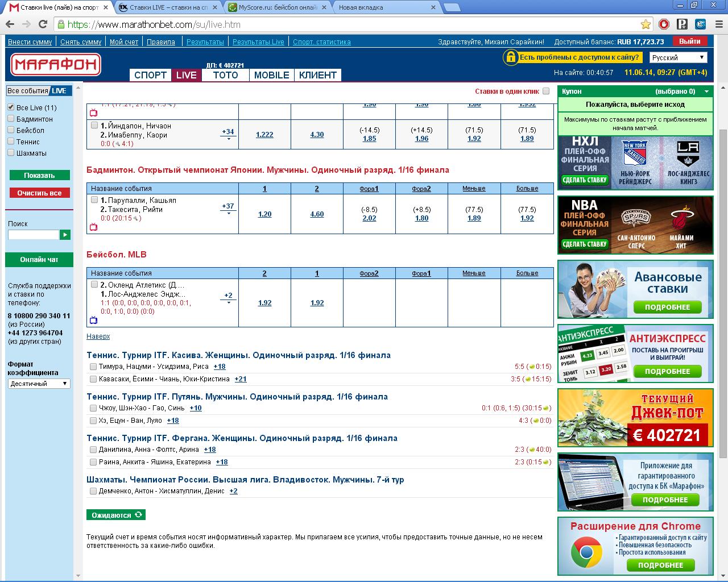This screenshot has height=582, width=728.
Task: Open the Десятичный odds format dropdown
Action: coord(39,384)
